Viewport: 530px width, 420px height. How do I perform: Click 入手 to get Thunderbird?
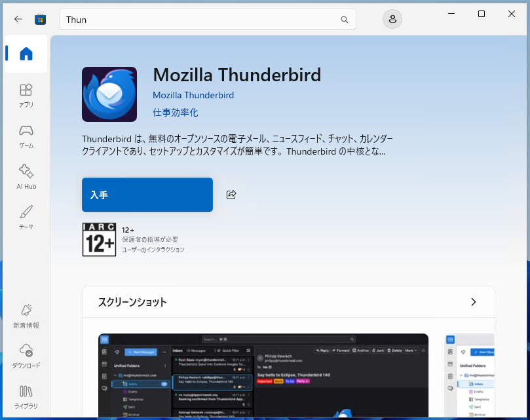pos(147,195)
